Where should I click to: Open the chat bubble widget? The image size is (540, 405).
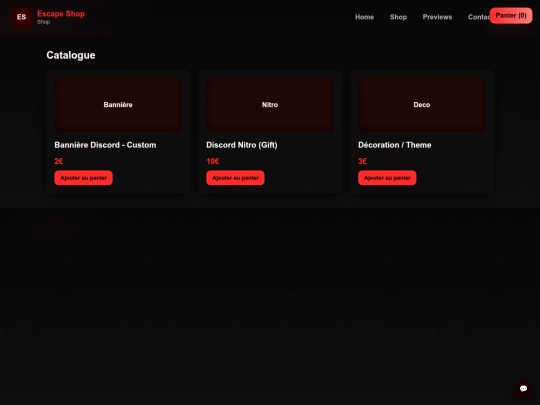pos(523,388)
